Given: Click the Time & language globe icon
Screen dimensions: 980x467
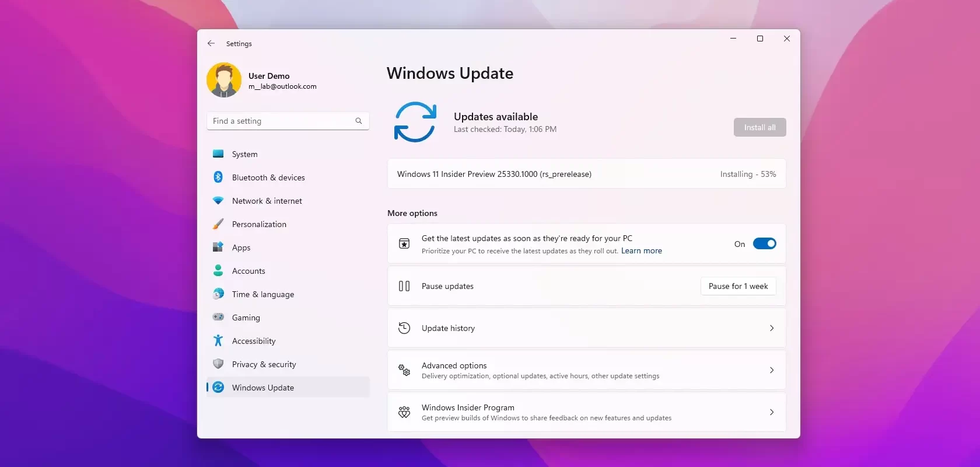Looking at the screenshot, I should pos(218,294).
